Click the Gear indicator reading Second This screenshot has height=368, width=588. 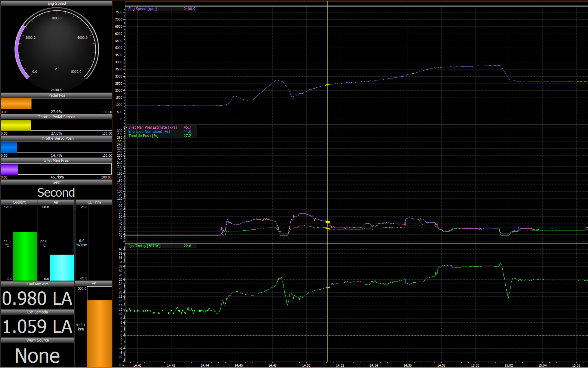click(56, 192)
